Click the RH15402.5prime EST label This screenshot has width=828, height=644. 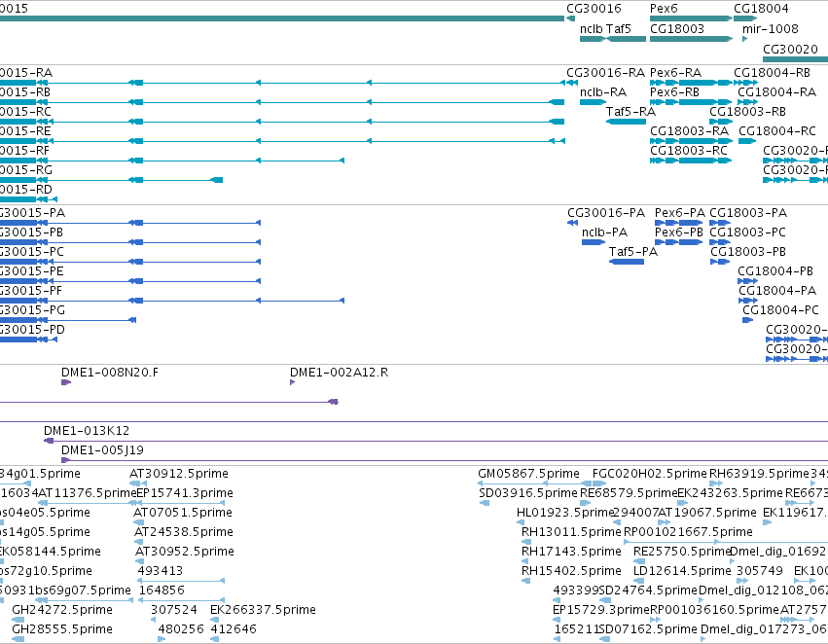click(571, 571)
